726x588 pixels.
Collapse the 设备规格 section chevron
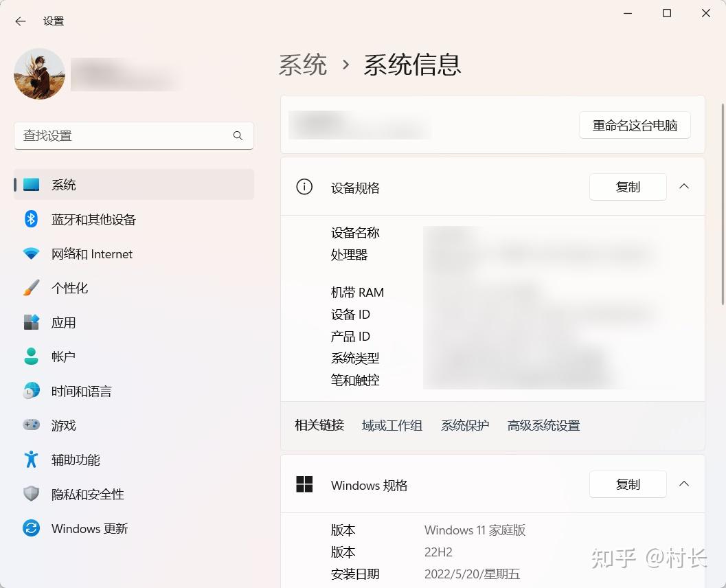point(684,187)
